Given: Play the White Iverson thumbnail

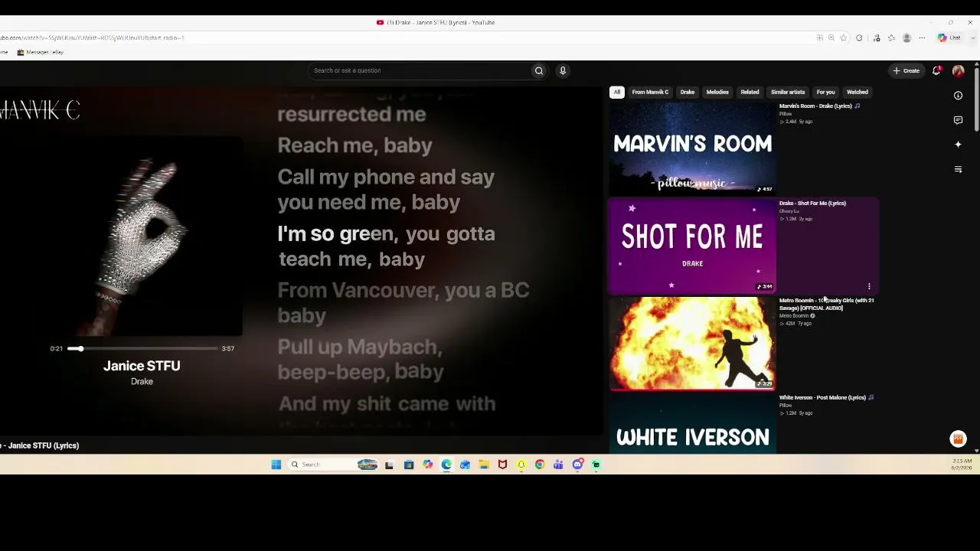Looking at the screenshot, I should tap(693, 425).
